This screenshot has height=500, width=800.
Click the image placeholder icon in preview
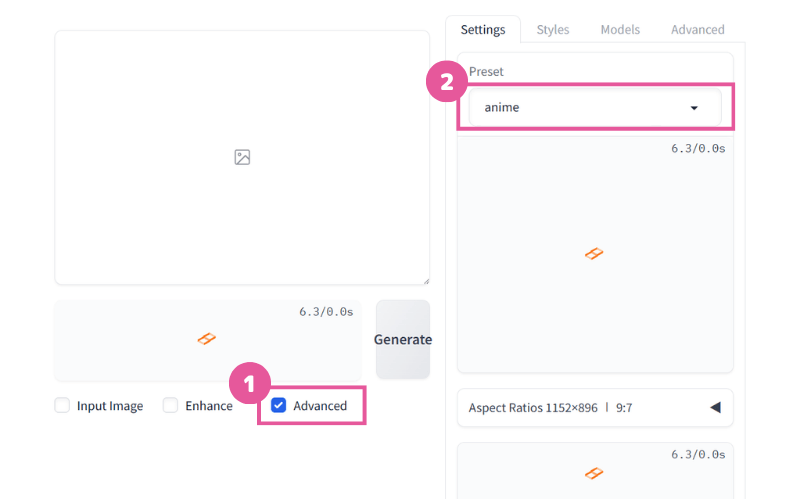pos(242,157)
